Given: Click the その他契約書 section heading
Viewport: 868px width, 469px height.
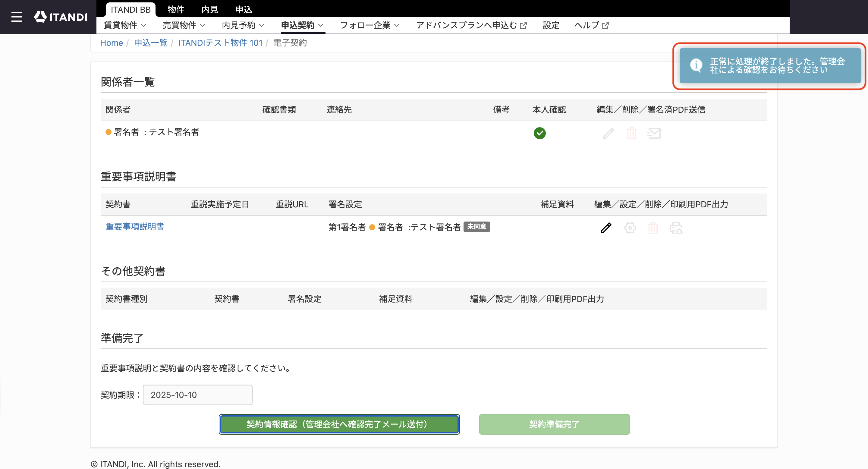Looking at the screenshot, I should coord(133,271).
